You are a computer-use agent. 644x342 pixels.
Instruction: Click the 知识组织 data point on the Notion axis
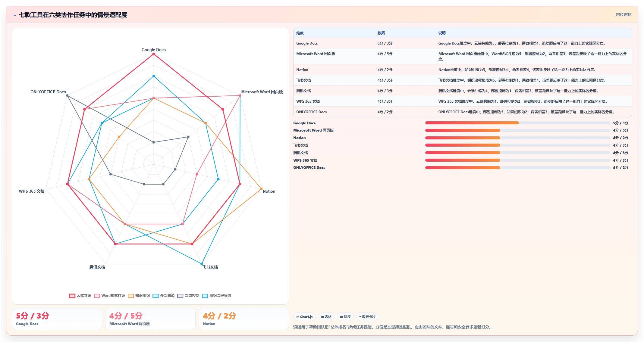[x=261, y=189]
